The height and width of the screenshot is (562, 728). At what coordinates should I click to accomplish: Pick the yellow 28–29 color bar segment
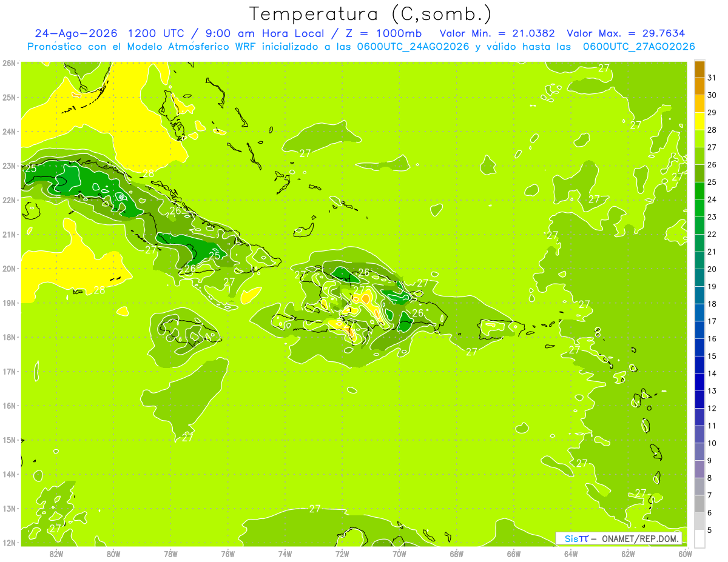(699, 121)
